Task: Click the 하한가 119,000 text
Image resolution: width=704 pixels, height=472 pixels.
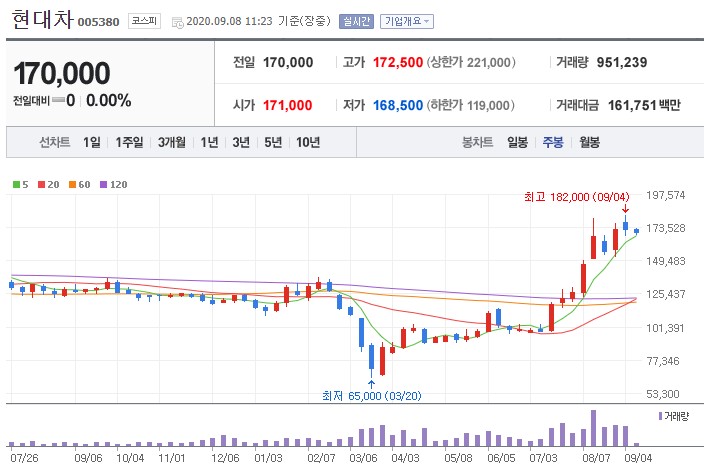Action: point(470,105)
